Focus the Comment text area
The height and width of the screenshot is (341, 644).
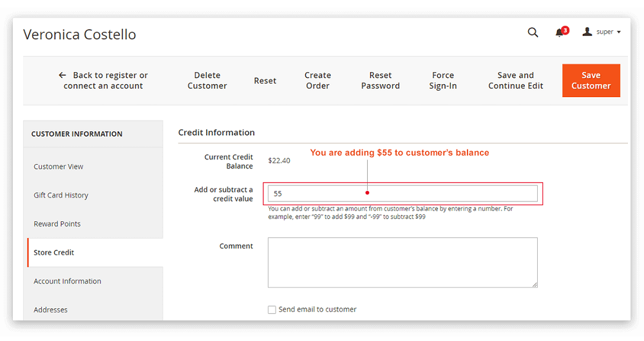(x=402, y=263)
